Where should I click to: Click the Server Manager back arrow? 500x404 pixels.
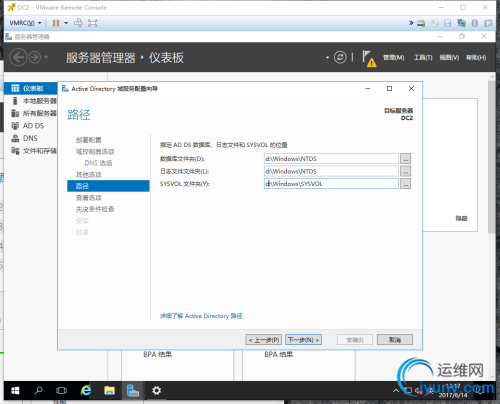click(18, 57)
